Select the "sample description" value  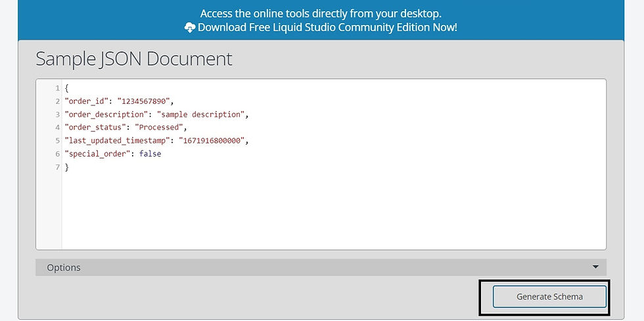[201, 114]
